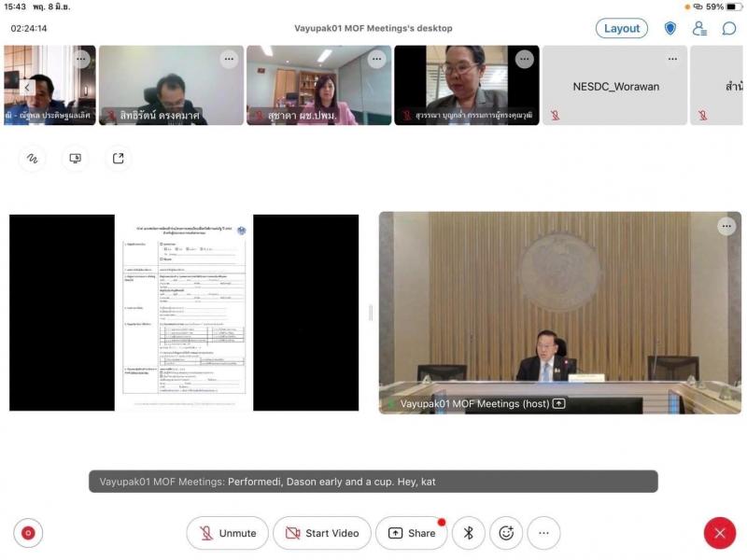Click the Vayupak01 MOF Meetings's desktop title
The height and width of the screenshot is (560, 747).
373,29
